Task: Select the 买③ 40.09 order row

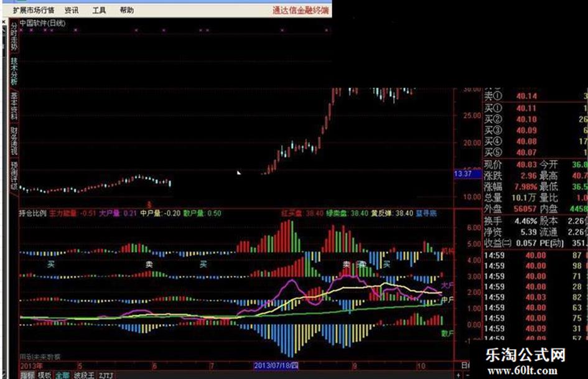Action: click(x=536, y=131)
